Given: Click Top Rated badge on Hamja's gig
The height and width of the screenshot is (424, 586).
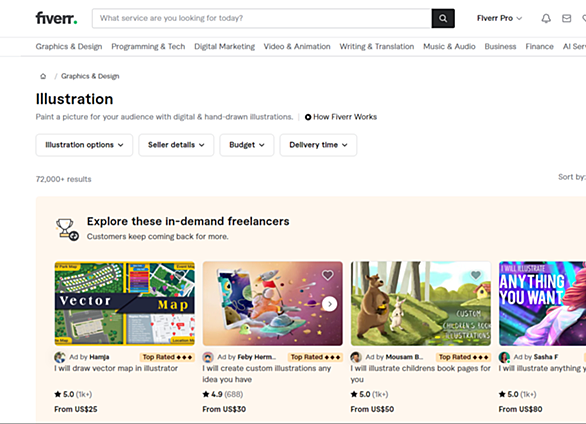Looking at the screenshot, I should 167,357.
